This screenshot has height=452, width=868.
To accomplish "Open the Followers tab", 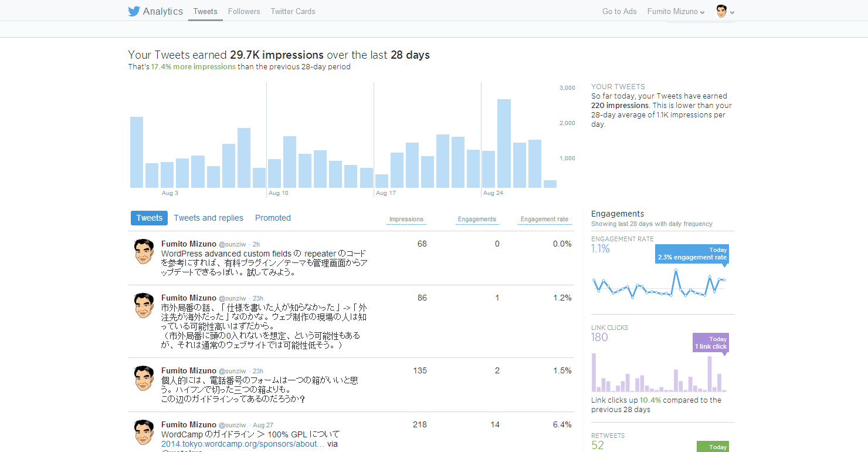I will 244,11.
